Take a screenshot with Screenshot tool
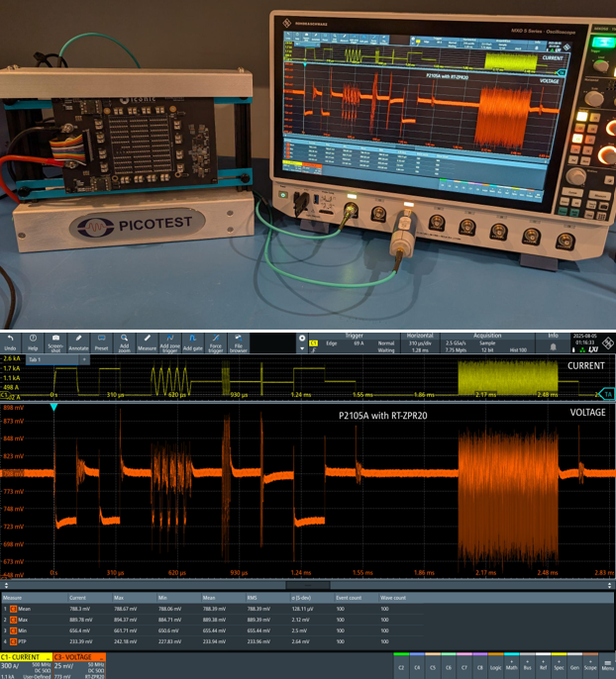 (55, 342)
